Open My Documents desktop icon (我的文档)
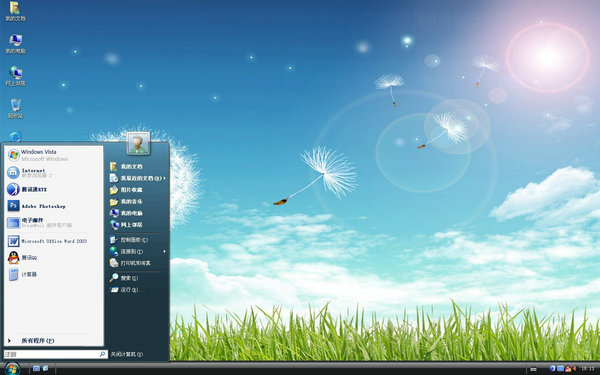Viewport: 600px width, 375px height. pyautogui.click(x=15, y=11)
